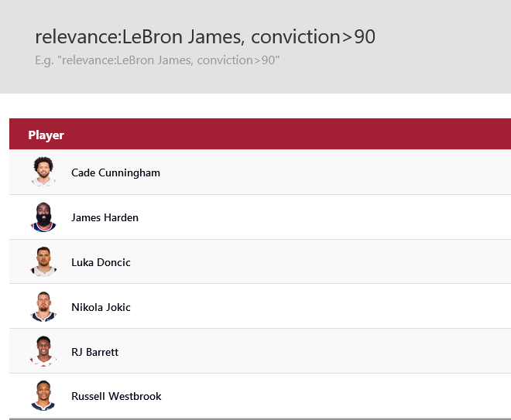The width and height of the screenshot is (511, 420).
Task: Open the Russell Westbrook name link
Action: (x=116, y=396)
